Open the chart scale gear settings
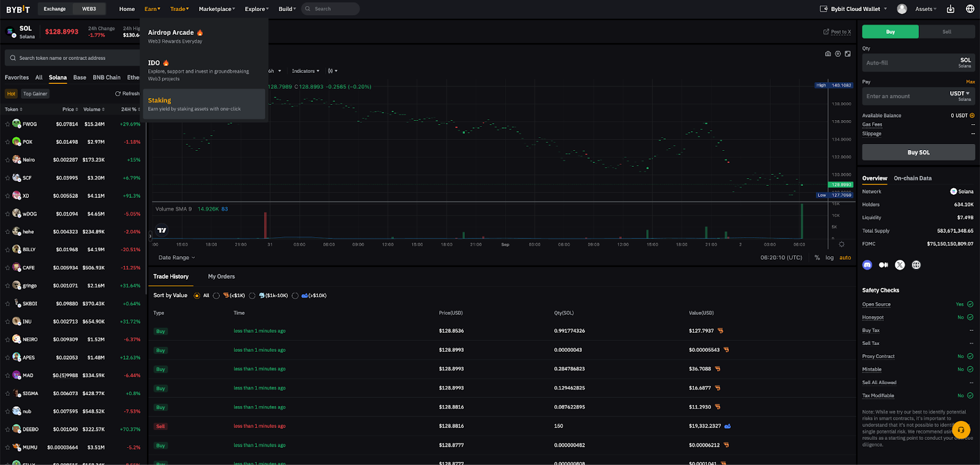980x465 pixels. (842, 244)
